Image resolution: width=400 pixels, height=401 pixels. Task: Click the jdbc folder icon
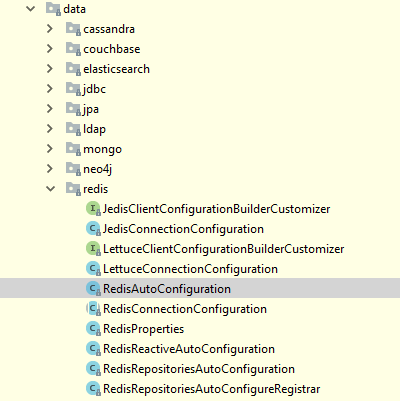[73, 89]
